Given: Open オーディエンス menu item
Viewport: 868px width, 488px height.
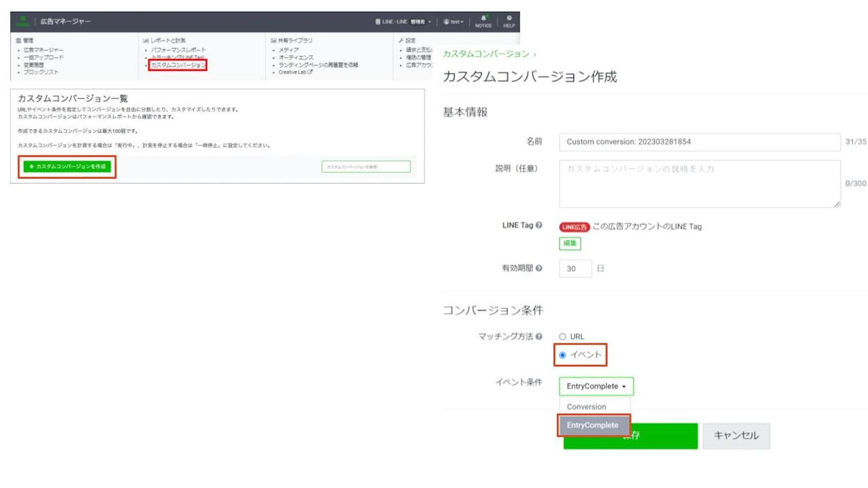Looking at the screenshot, I should click(296, 58).
